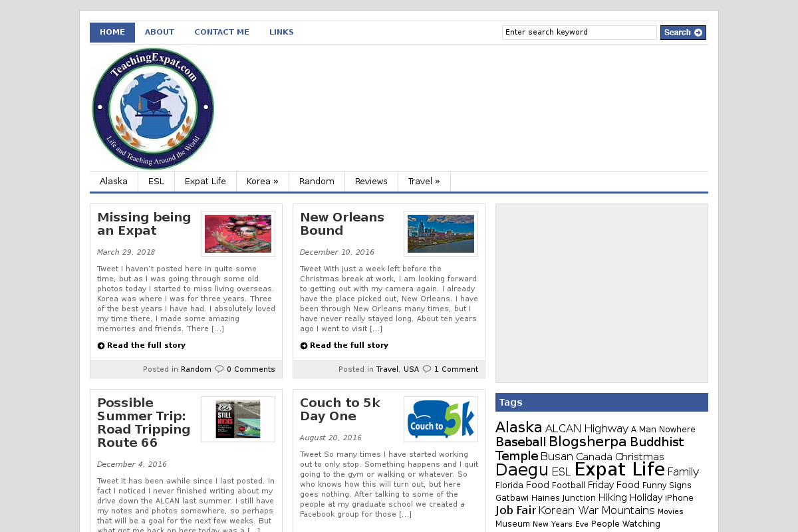Open the 0 Comments link

[x=251, y=369]
